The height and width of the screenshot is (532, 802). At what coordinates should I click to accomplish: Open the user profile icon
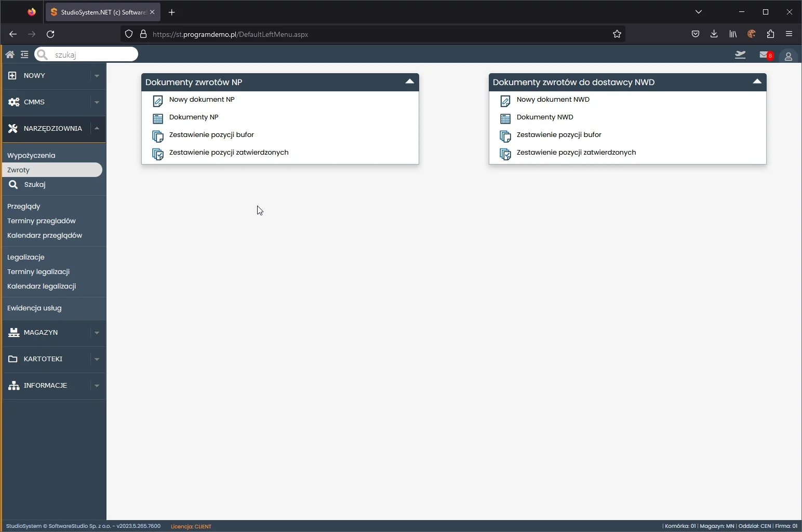788,57
